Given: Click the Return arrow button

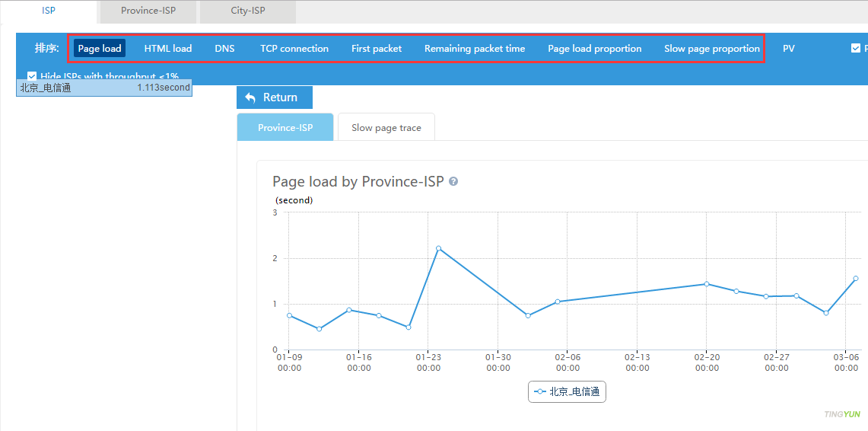Looking at the screenshot, I should (274, 97).
